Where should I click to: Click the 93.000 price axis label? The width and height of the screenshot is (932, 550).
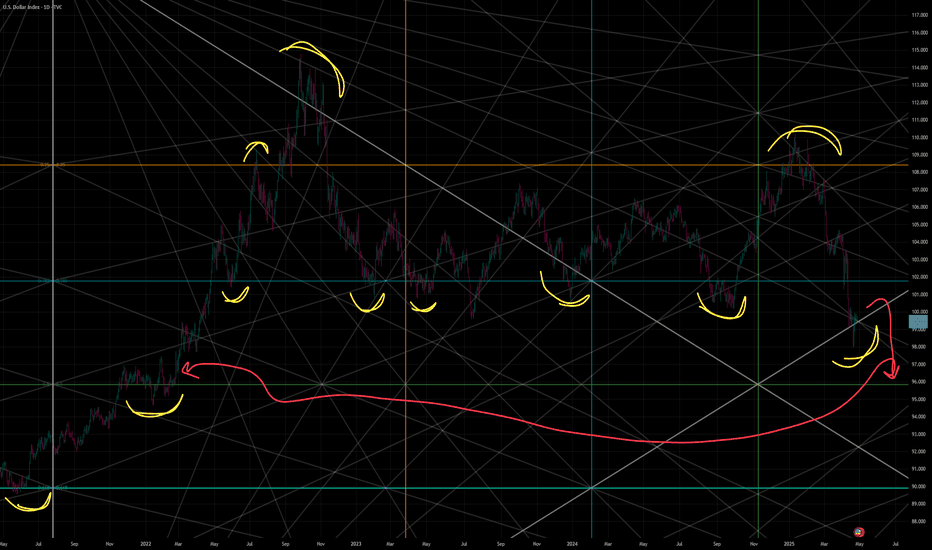(x=920, y=434)
